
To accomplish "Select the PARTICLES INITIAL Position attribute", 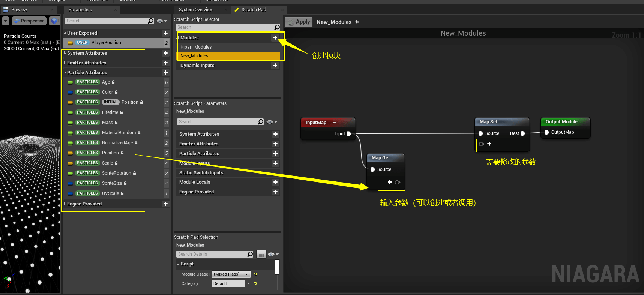I will (117, 102).
